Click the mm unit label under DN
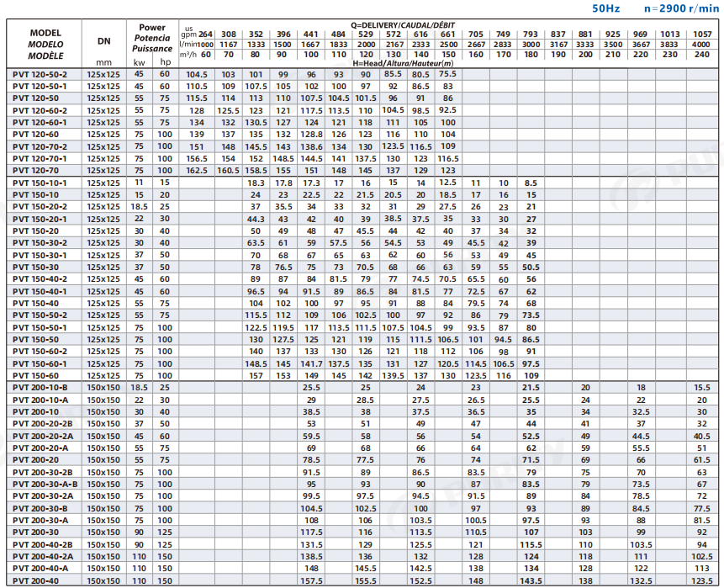 103,63
